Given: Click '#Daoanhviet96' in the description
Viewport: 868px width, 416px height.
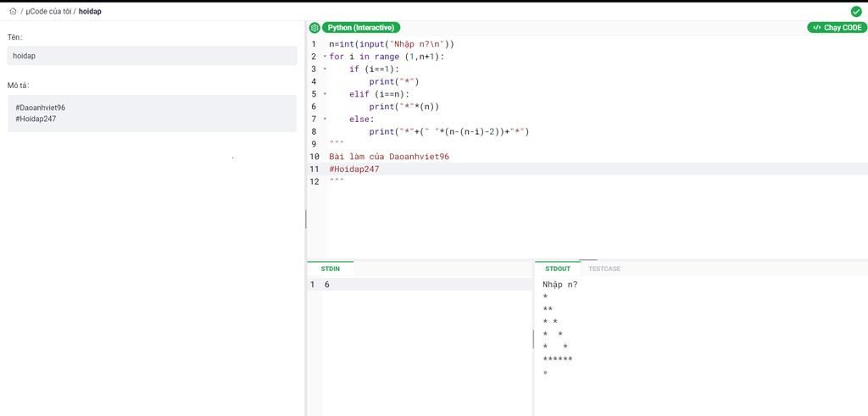Looking at the screenshot, I should pyautogui.click(x=41, y=108).
